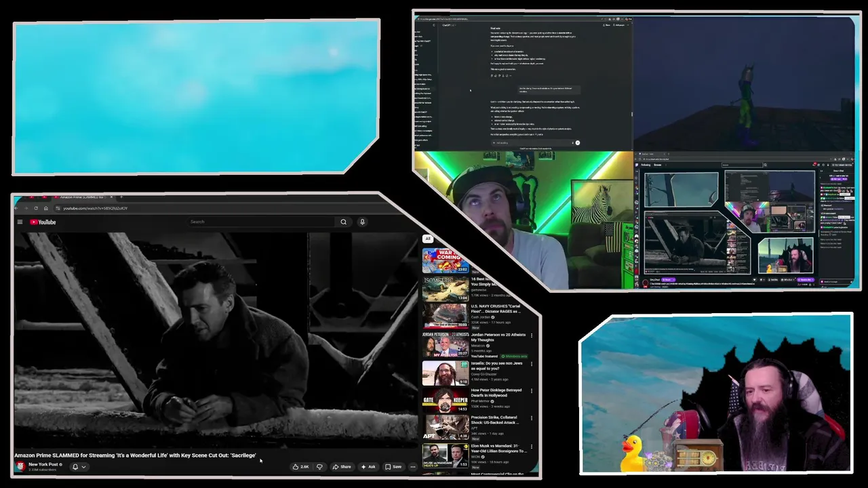Open the Twitch Browse tab
This screenshot has height=488, width=868.
pyautogui.click(x=658, y=165)
